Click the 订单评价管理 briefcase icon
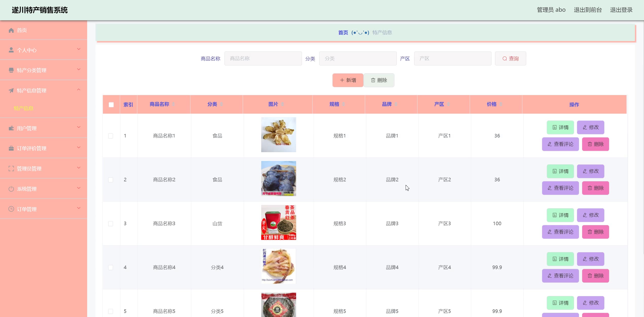 click(11, 148)
